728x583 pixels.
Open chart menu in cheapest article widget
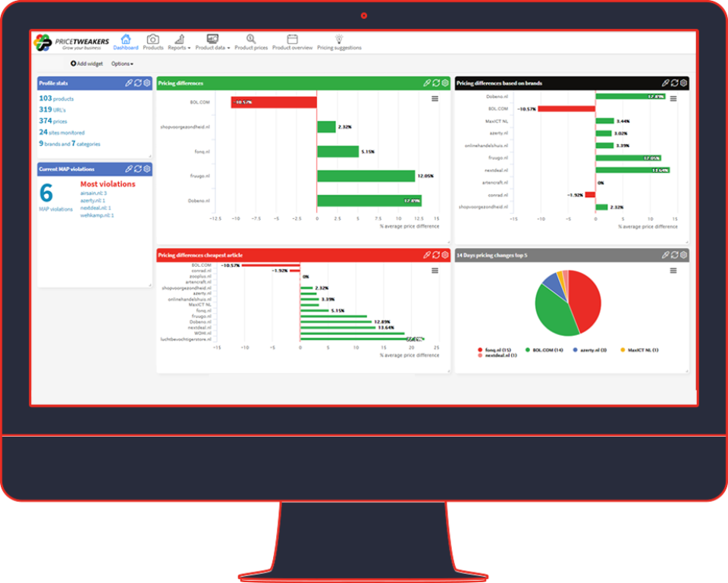[x=435, y=271]
